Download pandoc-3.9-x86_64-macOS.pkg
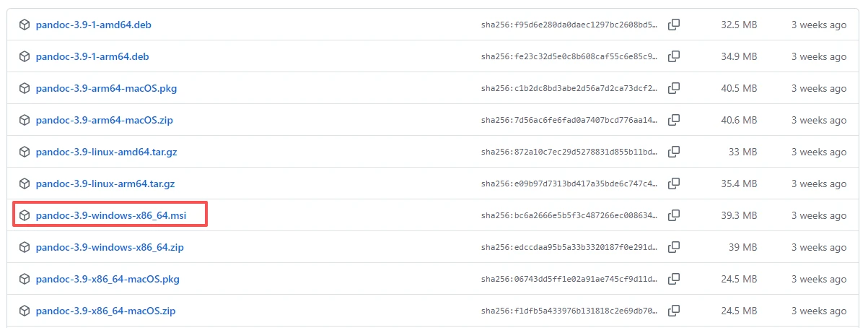The height and width of the screenshot is (328, 868). point(108,279)
